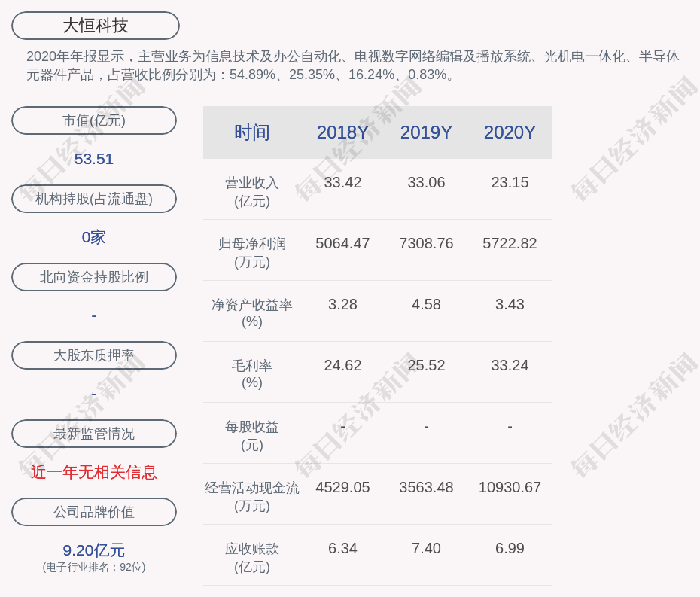The height and width of the screenshot is (597, 700).
Task: Select ROE value 3.43
Action: click(510, 305)
